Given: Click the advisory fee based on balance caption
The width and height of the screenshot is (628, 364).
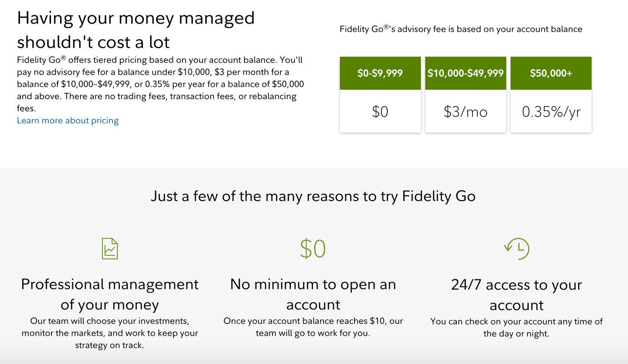Looking at the screenshot, I should tap(461, 29).
